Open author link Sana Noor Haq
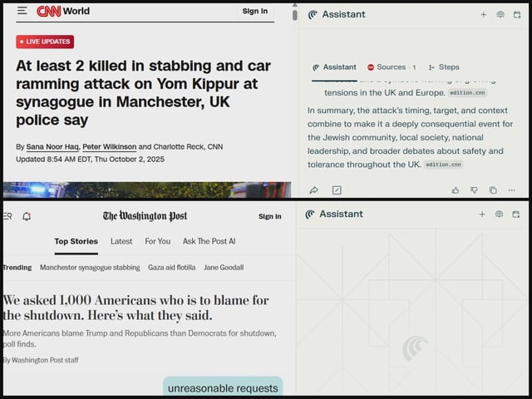This screenshot has height=399, width=532. [52, 146]
